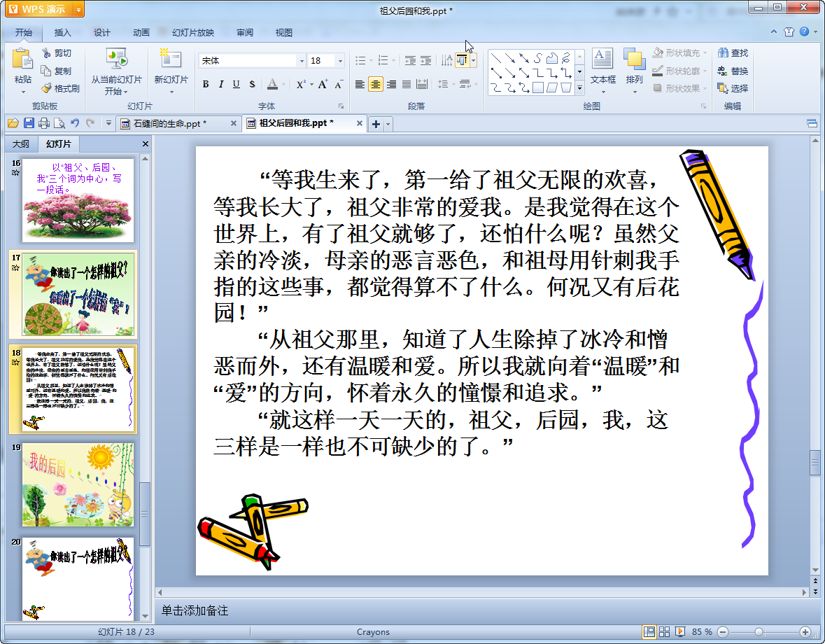The image size is (825, 644).
Task: Open the Arrange (排列) menu
Action: click(635, 71)
